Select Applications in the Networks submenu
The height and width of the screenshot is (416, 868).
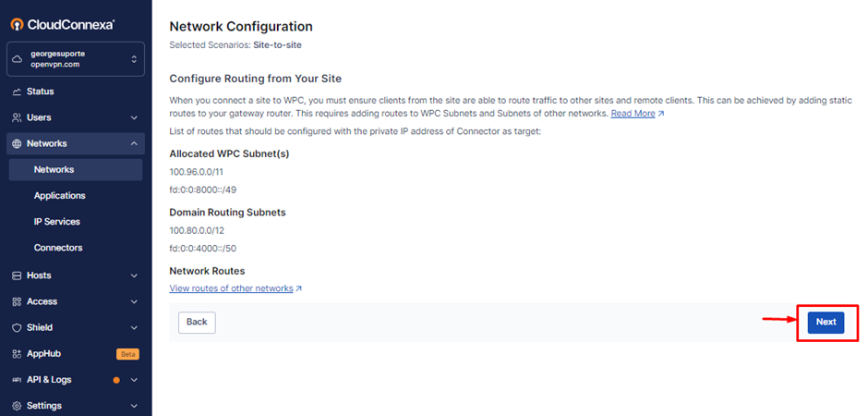point(59,196)
